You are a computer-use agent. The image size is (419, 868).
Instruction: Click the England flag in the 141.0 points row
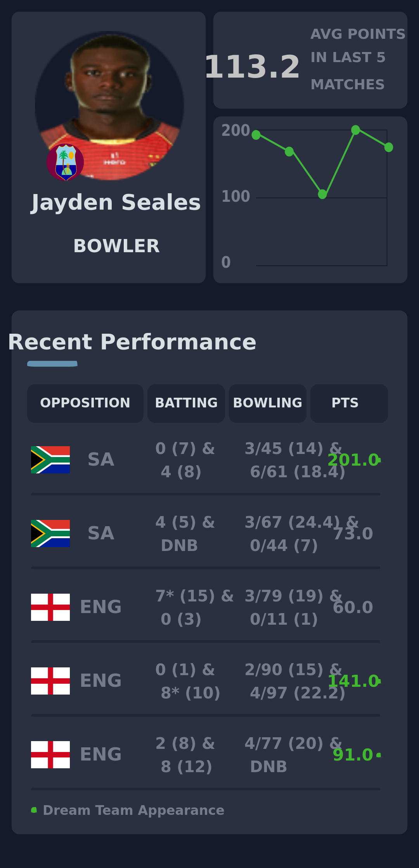tap(50, 681)
